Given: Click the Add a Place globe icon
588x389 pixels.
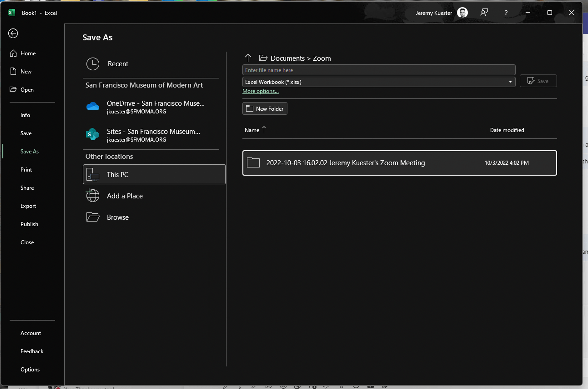Looking at the screenshot, I should 92,196.
